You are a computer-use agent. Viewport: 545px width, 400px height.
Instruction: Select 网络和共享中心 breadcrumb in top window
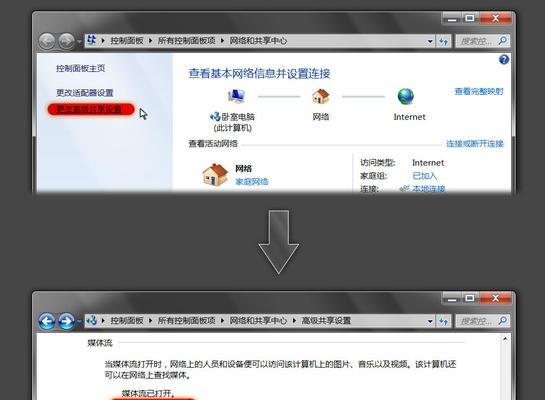click(258, 41)
